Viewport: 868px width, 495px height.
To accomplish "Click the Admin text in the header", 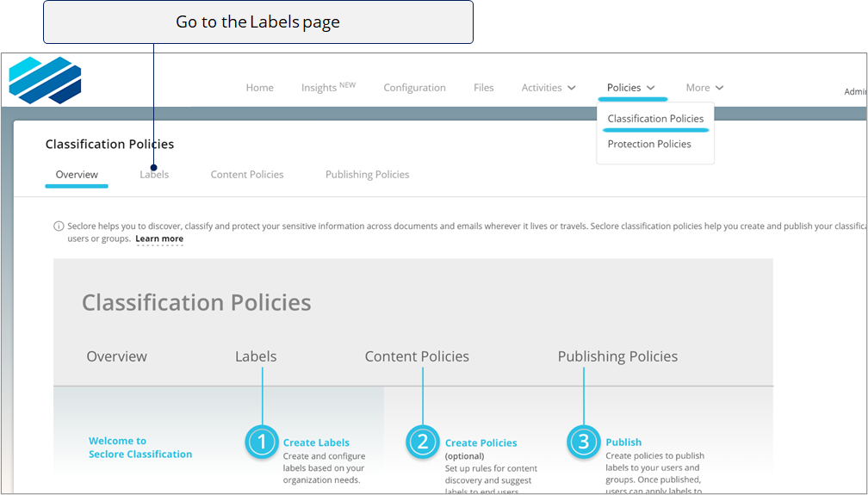I will (x=855, y=92).
